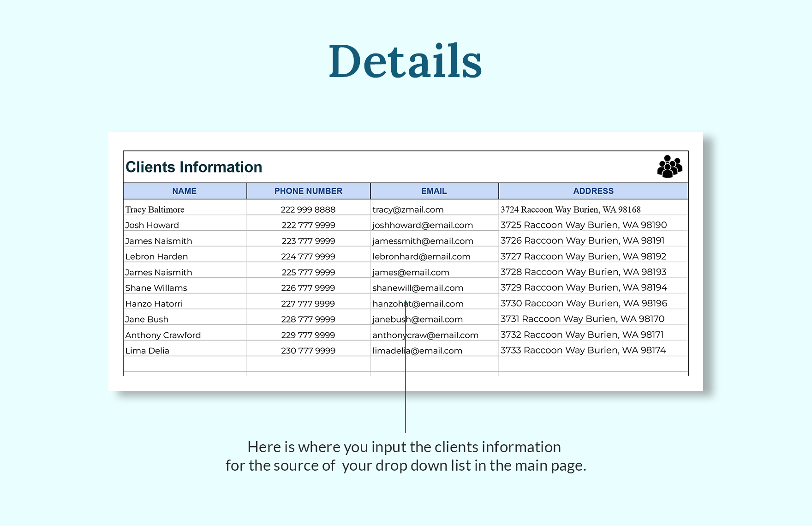The image size is (812, 526).
Task: Click joshhoward@email.com email link
Action: coord(422,225)
